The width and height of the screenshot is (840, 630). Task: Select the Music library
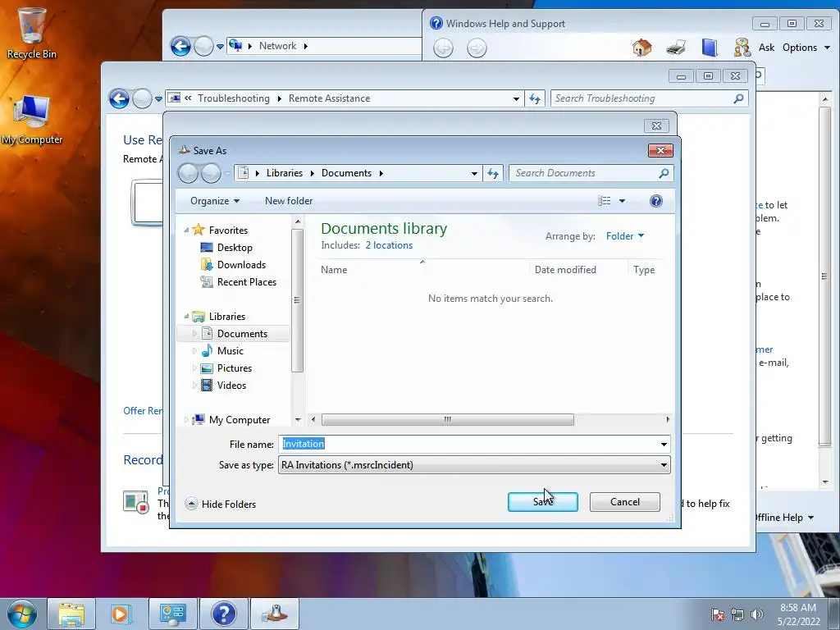[230, 351]
